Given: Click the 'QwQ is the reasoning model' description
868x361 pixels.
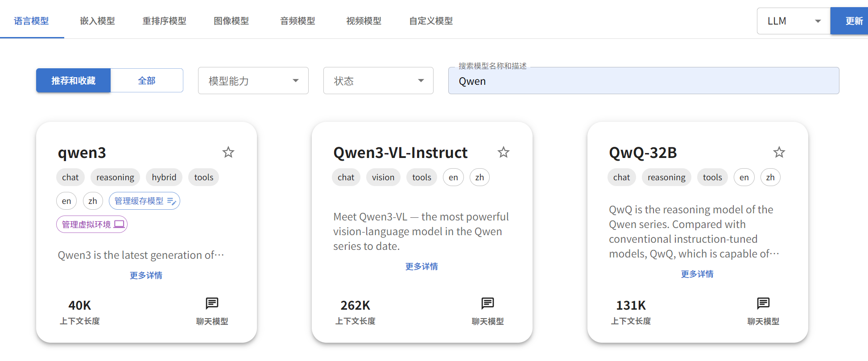Looking at the screenshot, I should coord(694,231).
